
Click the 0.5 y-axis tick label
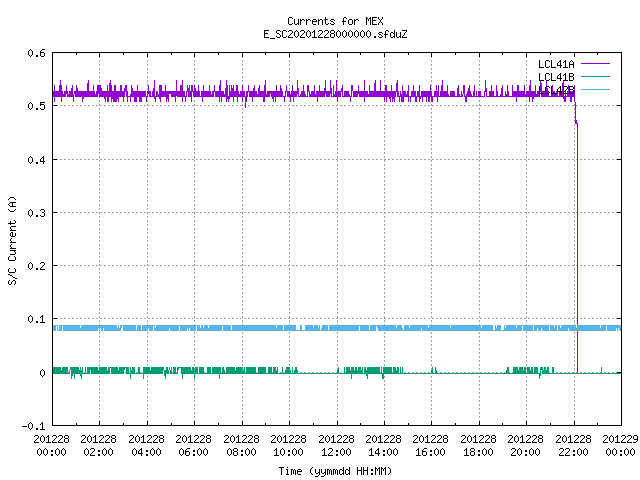36,106
